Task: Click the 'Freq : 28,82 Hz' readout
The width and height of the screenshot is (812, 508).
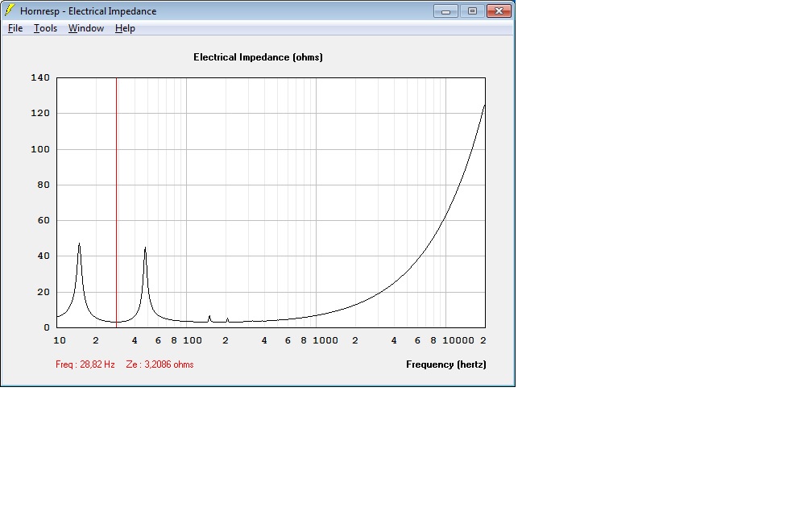Action: click(x=85, y=364)
